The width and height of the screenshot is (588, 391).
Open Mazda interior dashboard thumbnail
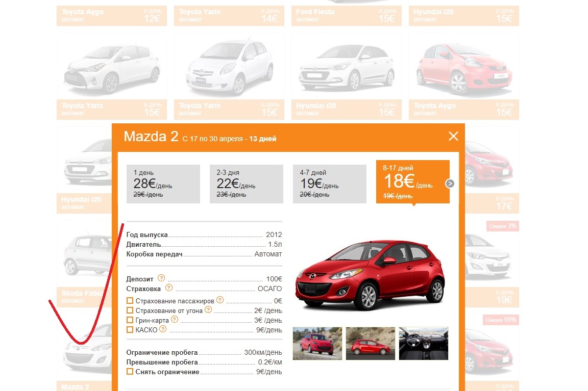(424, 344)
